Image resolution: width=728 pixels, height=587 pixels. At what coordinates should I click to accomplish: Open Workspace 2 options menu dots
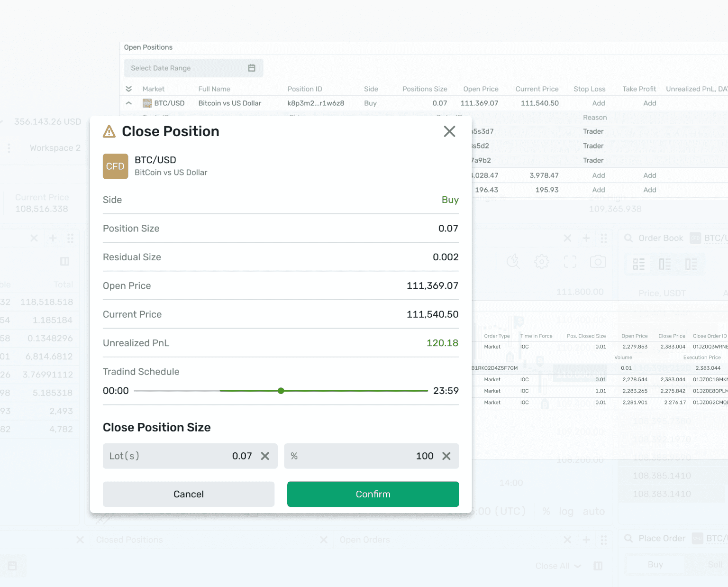9,148
